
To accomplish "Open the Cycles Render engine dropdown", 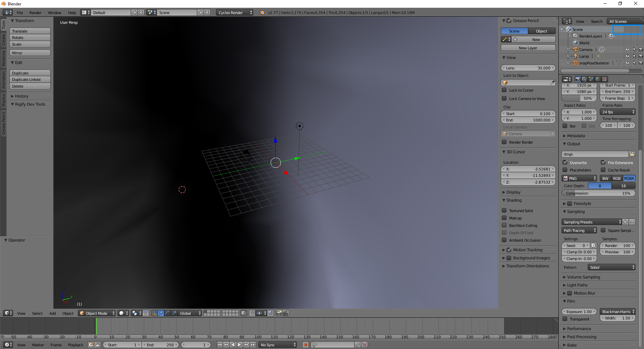I will [x=234, y=12].
